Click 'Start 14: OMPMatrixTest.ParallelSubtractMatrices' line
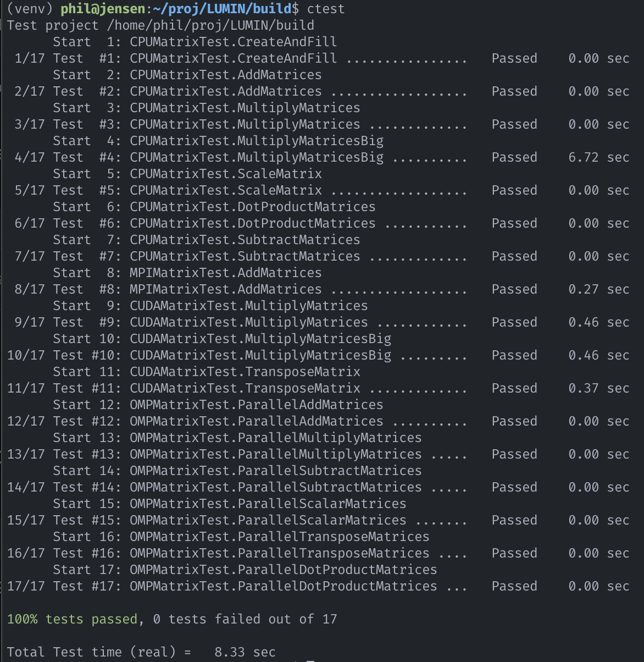Image resolution: width=644 pixels, height=662 pixels. (x=237, y=471)
